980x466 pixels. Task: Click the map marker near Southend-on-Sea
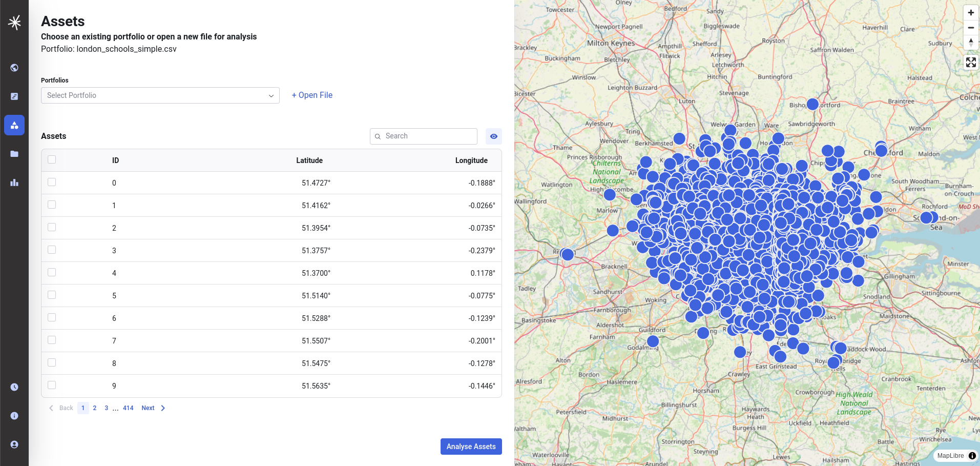[x=926, y=218]
